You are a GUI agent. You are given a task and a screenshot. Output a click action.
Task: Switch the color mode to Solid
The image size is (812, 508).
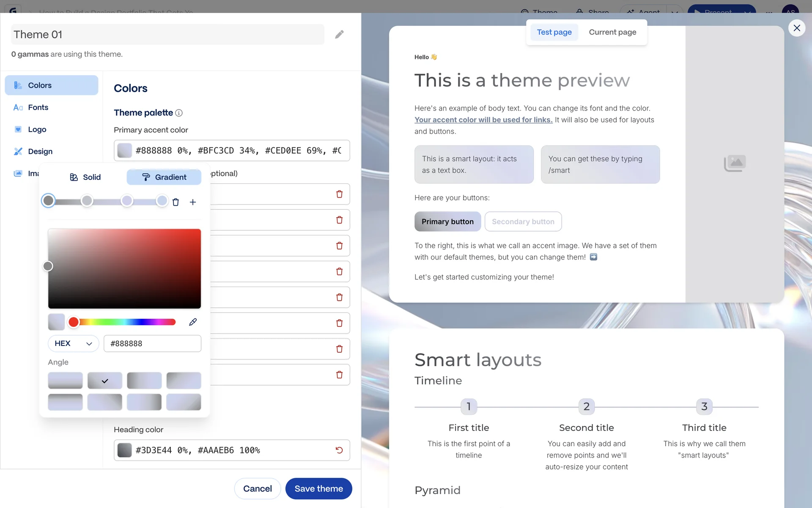coord(85,177)
